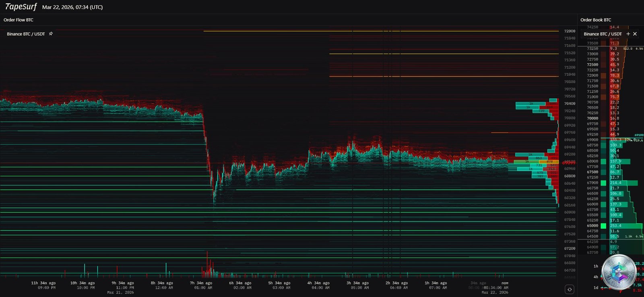Click the volume profile bar labeled 878
Viewport: 644px width, 297px height.
550,161
